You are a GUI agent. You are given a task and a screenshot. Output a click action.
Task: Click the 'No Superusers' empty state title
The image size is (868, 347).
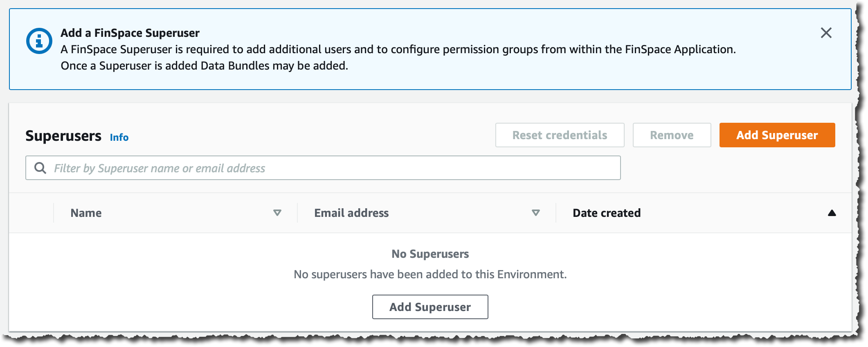[430, 254]
